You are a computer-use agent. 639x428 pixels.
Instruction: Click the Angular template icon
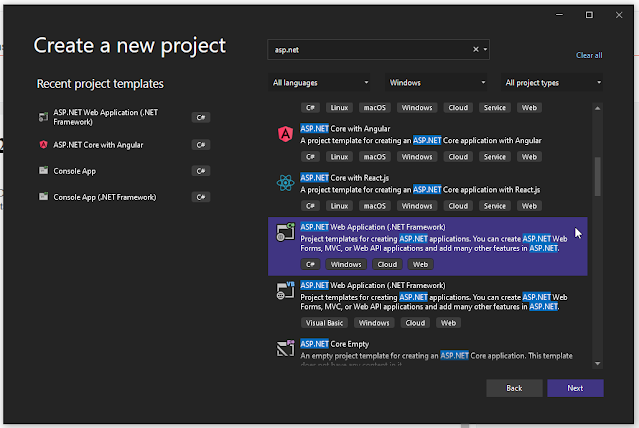(284, 133)
